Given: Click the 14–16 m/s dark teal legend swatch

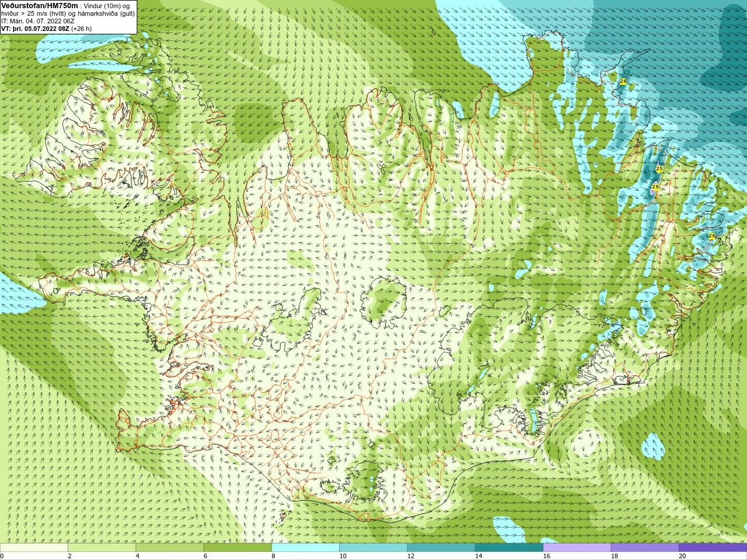Looking at the screenshot, I should [509, 548].
